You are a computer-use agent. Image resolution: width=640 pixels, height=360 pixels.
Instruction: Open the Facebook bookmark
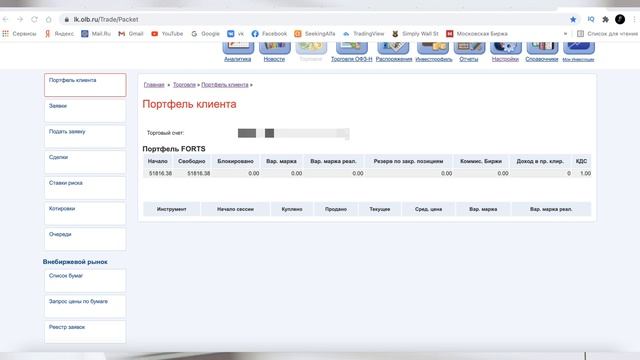(x=269, y=34)
